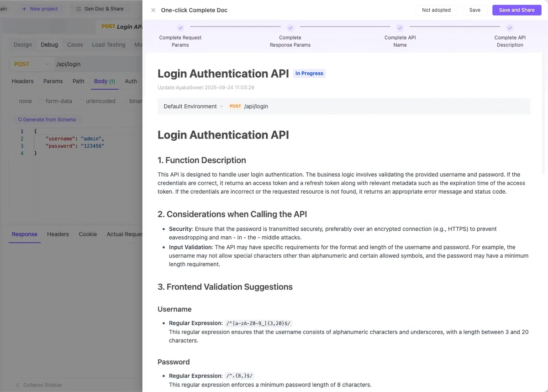The image size is (548, 392).
Task: Open the Actual Request tab in lower pane
Action: tap(125, 234)
